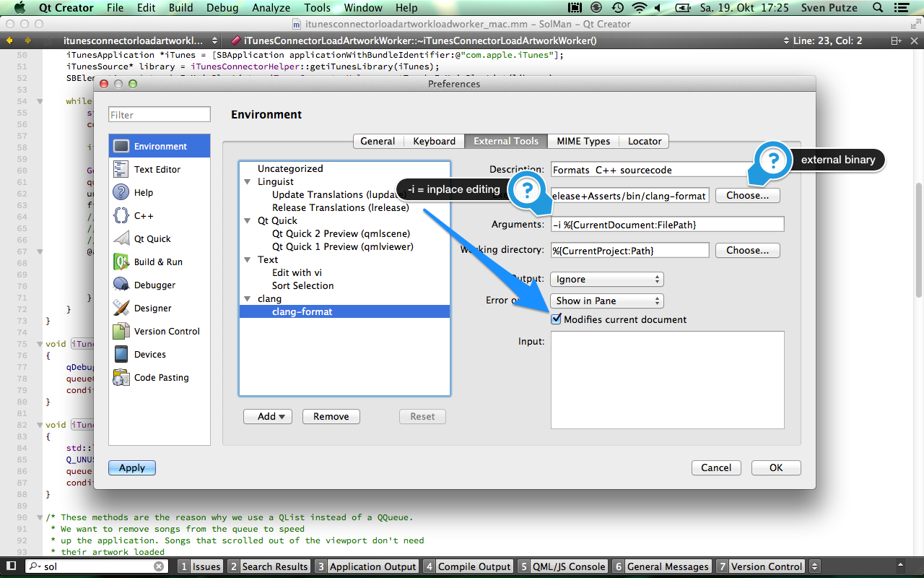Screen dimensions: 924x578
Task: Open Build & Run preferences
Action: pos(160,262)
